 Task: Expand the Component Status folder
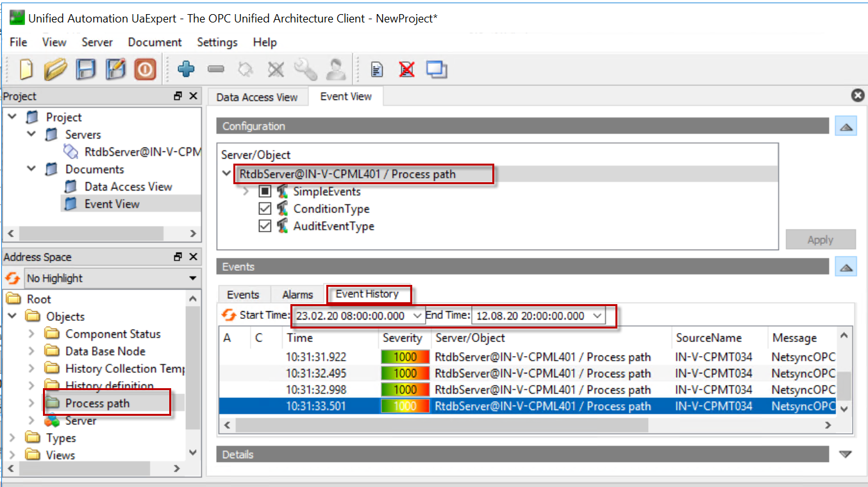click(31, 334)
